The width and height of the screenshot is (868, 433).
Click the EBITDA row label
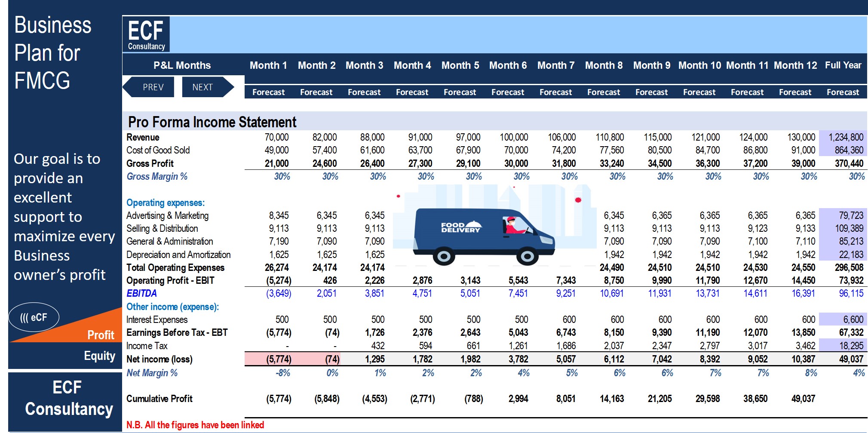(x=142, y=293)
